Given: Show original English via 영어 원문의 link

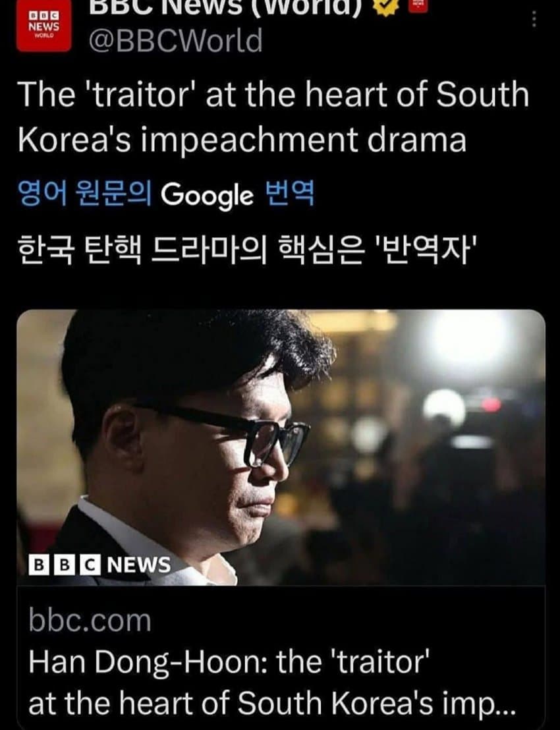Looking at the screenshot, I should click(85, 193).
